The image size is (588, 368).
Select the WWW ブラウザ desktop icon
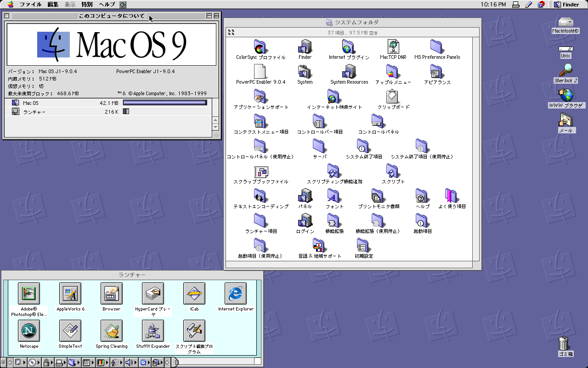pyautogui.click(x=566, y=95)
